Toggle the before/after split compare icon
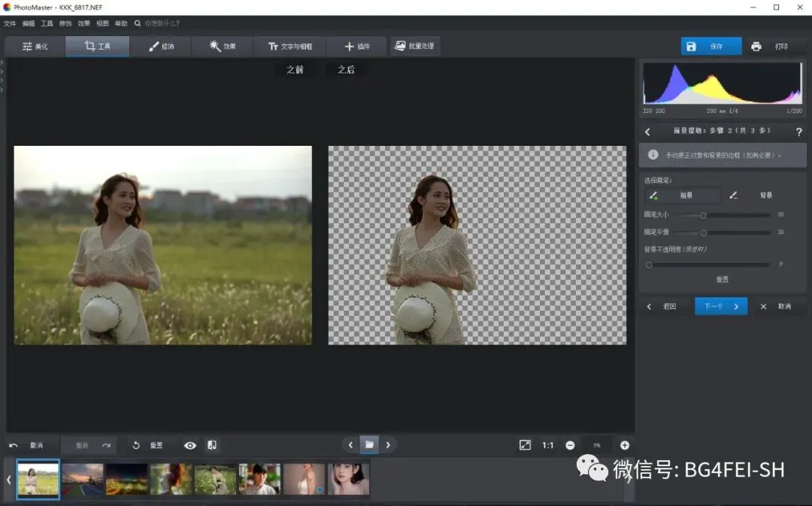The height and width of the screenshot is (506, 812). [212, 445]
